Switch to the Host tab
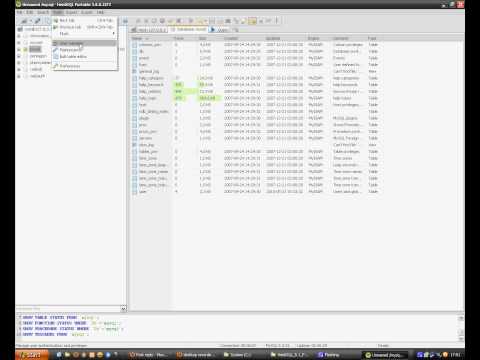The width and height of the screenshot is (480, 360). coord(149,30)
